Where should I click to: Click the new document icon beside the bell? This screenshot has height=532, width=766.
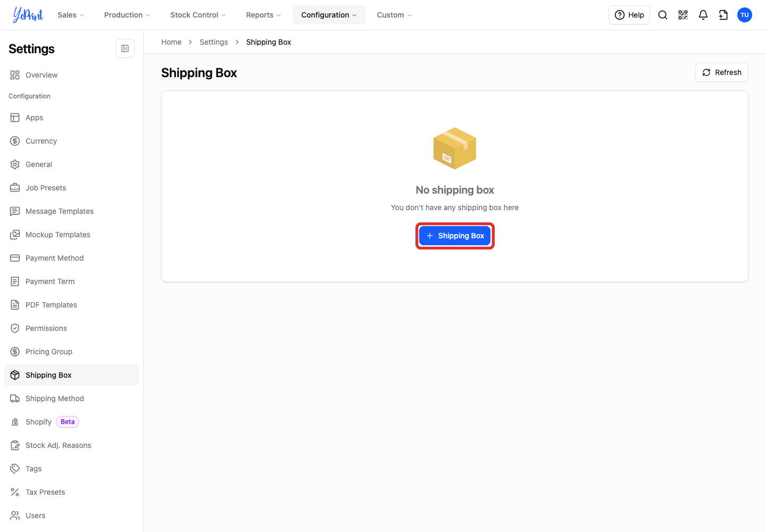pos(723,15)
